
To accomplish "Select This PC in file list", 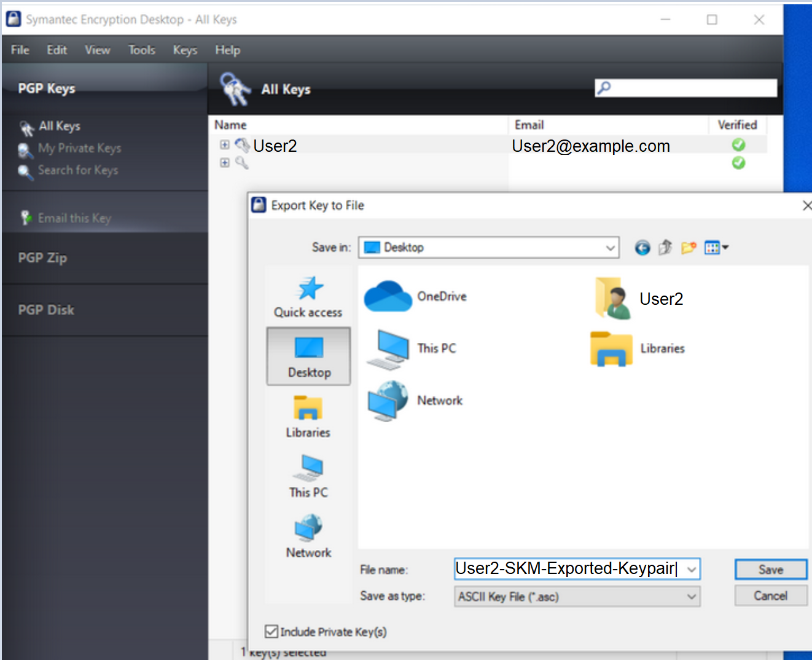I will pyautogui.click(x=411, y=348).
